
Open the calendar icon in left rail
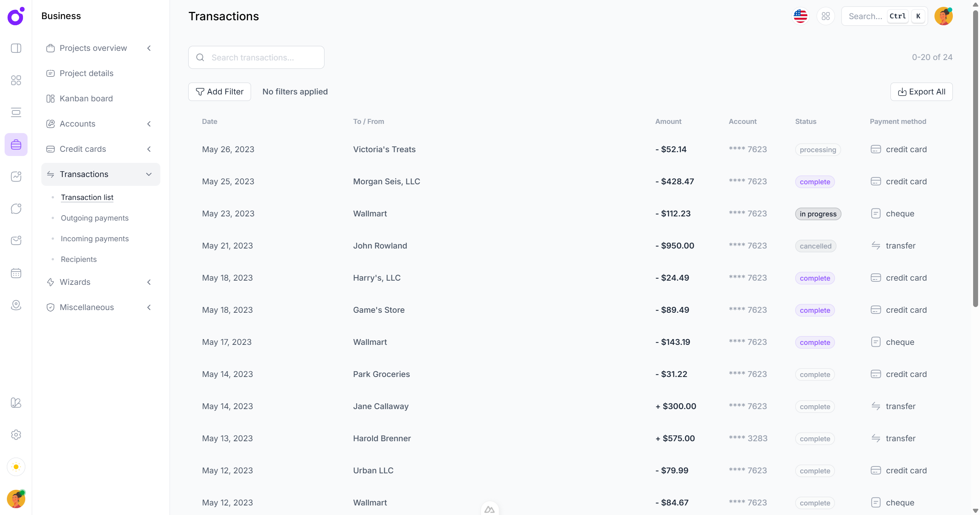[x=16, y=273]
